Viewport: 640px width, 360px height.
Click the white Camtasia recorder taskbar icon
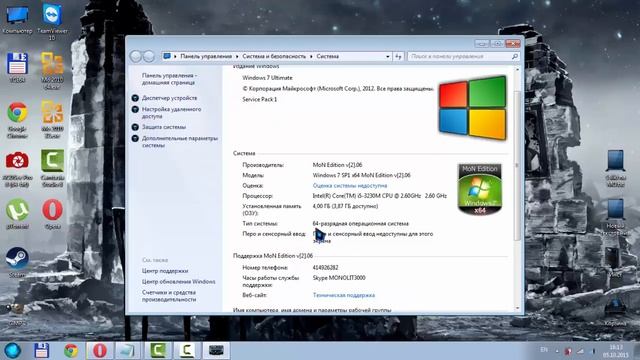[187, 350]
